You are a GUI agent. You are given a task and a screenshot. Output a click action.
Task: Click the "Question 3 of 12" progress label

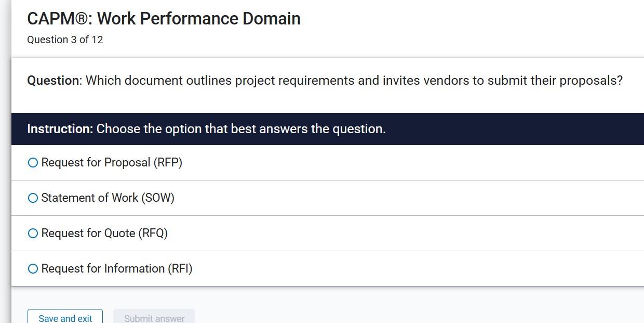pyautogui.click(x=65, y=40)
